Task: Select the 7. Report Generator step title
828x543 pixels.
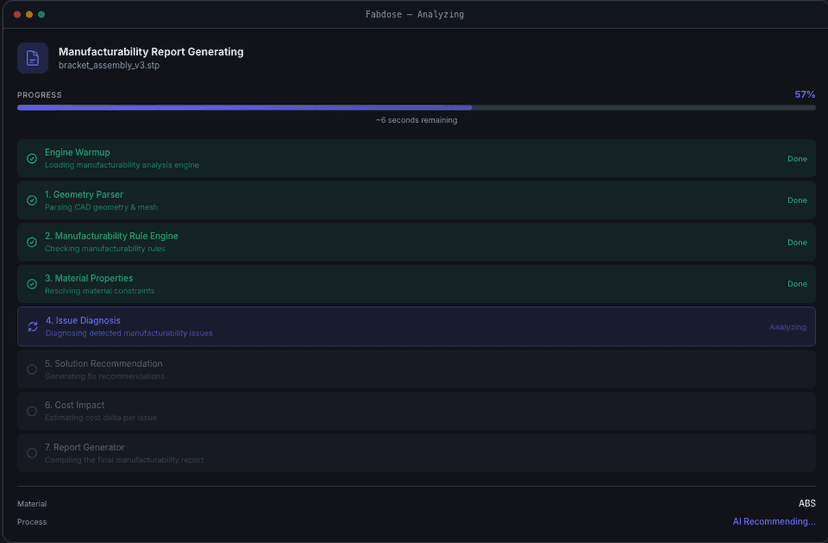Action: pyautogui.click(x=84, y=447)
